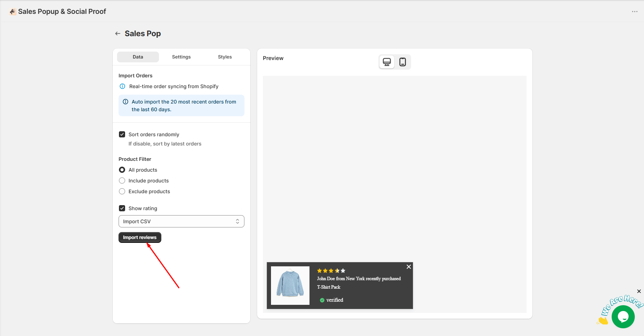Click the sweater product thumbnail in popup

coord(290,286)
